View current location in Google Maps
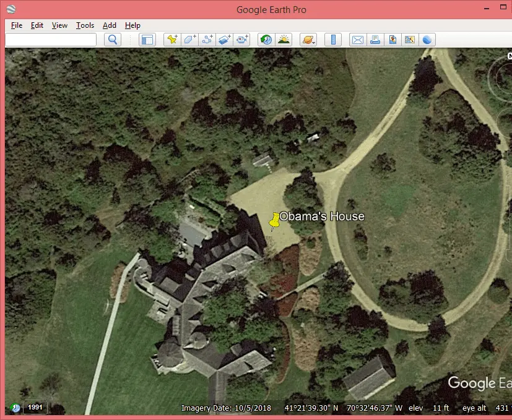512x420 pixels. [x=410, y=39]
